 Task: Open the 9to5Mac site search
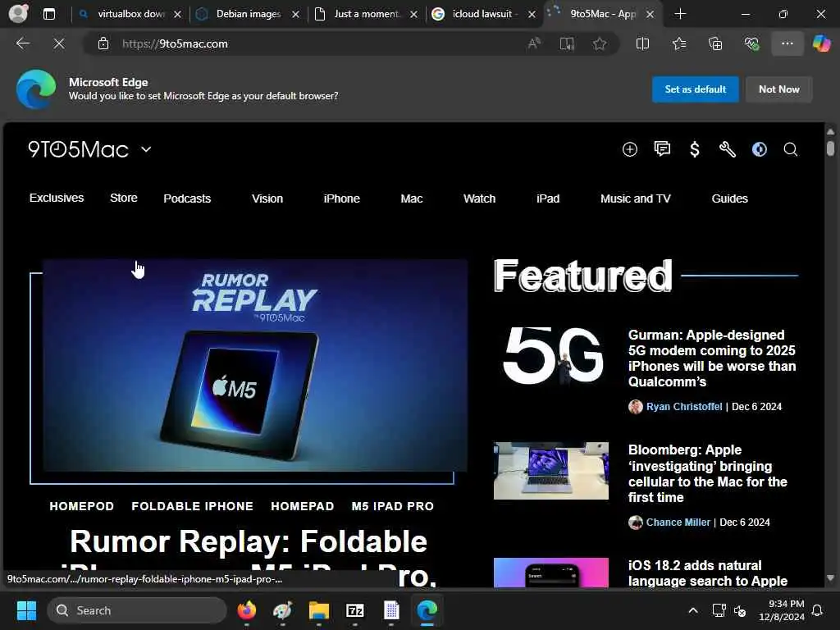coord(791,149)
